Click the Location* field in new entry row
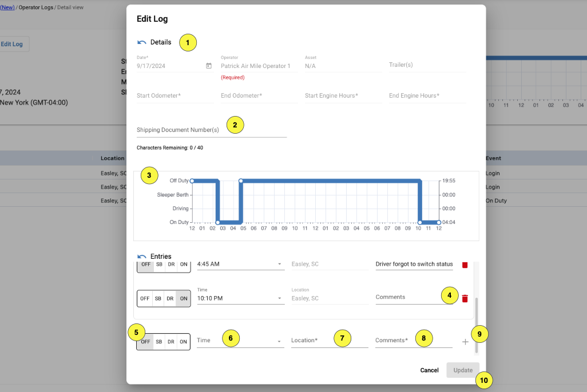This screenshot has width=587, height=392. [x=330, y=341]
